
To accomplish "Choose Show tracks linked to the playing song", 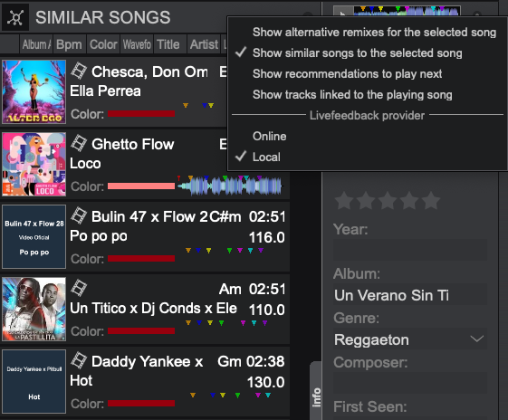I will (x=352, y=94).
